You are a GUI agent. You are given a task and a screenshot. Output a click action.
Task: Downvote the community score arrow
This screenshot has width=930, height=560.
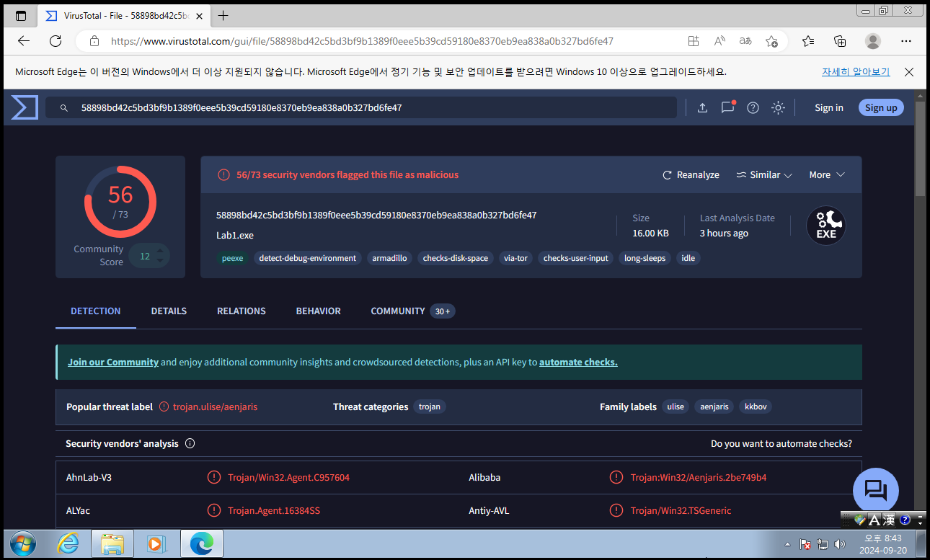click(x=160, y=262)
